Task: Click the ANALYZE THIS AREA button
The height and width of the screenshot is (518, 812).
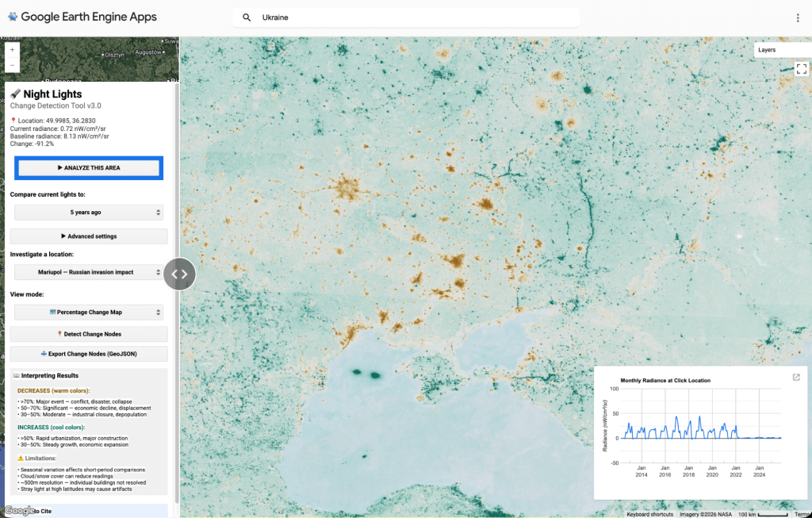Action: click(x=89, y=168)
